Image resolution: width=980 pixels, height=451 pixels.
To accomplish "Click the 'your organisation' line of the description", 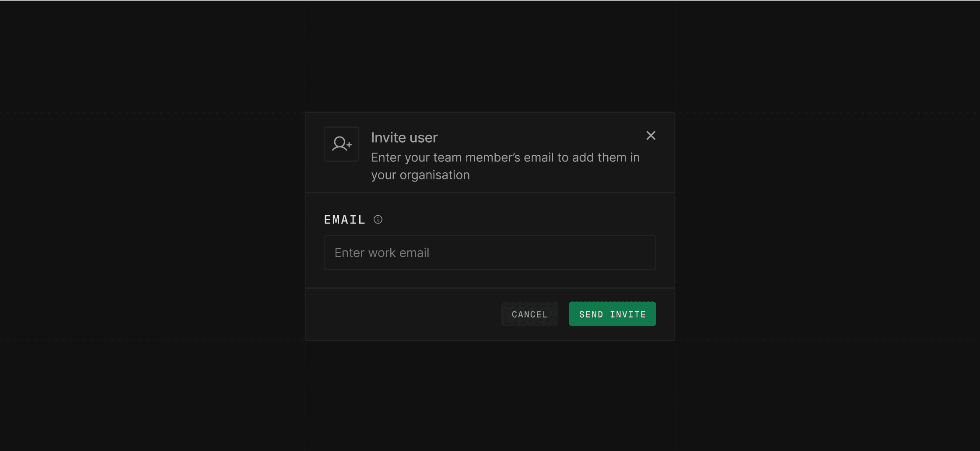I will 420,175.
